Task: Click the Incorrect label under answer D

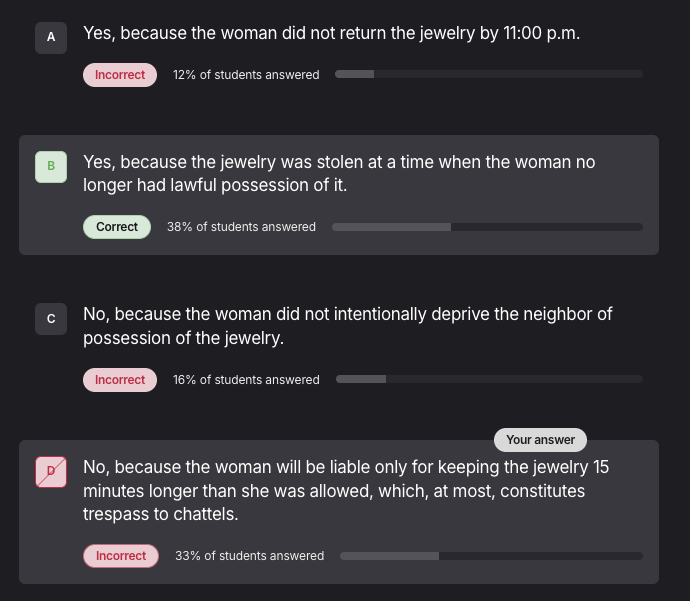Action: click(x=120, y=556)
